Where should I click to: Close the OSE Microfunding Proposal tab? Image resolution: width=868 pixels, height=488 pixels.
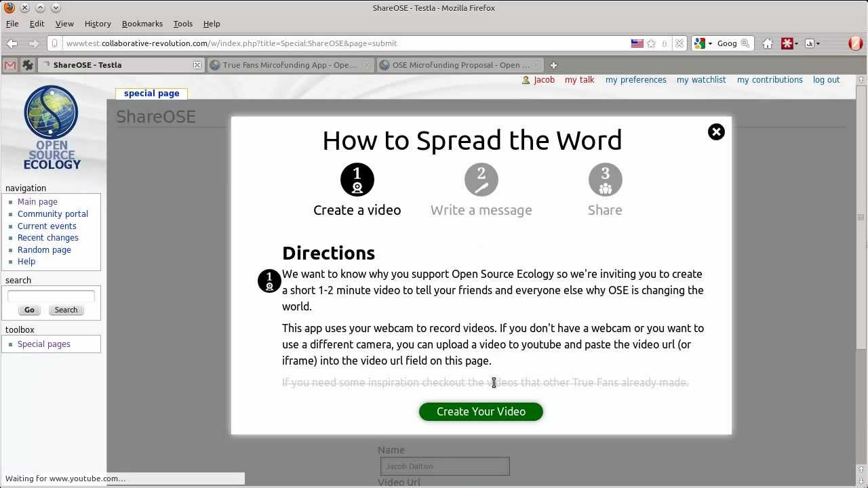coord(536,65)
